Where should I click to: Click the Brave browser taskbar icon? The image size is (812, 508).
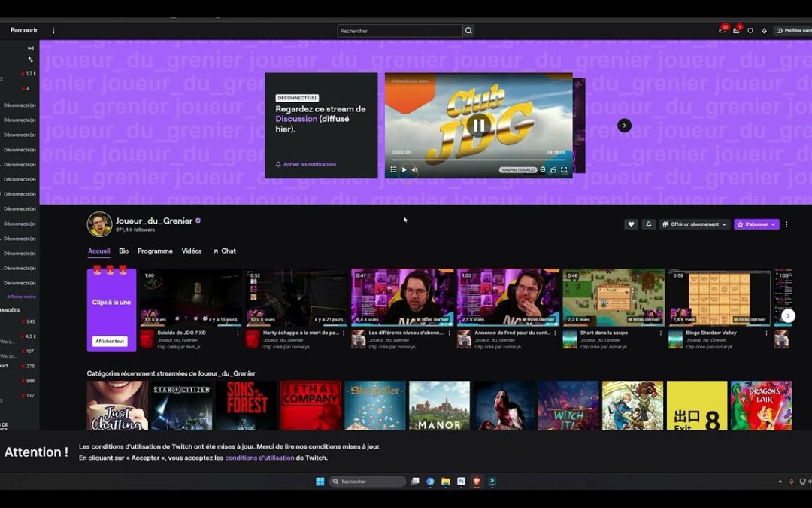(x=477, y=482)
